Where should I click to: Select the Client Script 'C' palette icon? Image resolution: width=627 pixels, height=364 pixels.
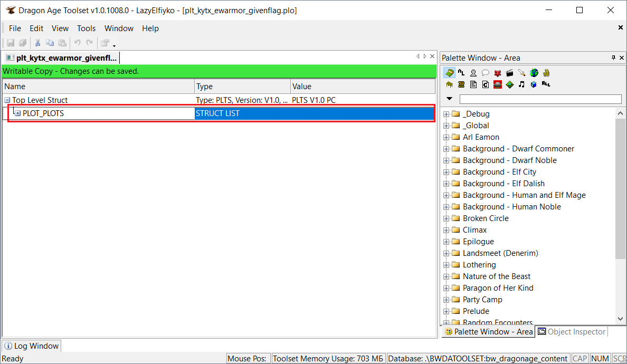point(485,84)
